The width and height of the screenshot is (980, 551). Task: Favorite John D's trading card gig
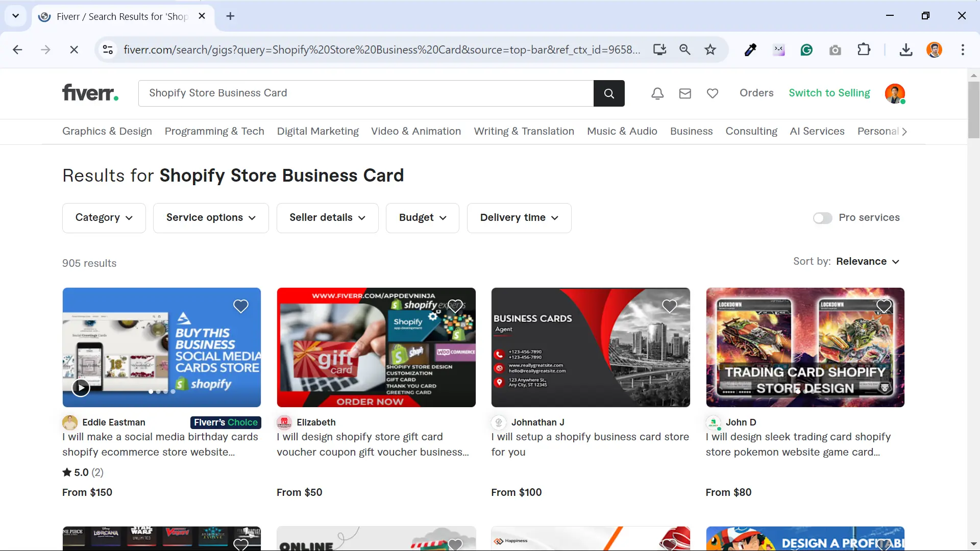point(884,306)
